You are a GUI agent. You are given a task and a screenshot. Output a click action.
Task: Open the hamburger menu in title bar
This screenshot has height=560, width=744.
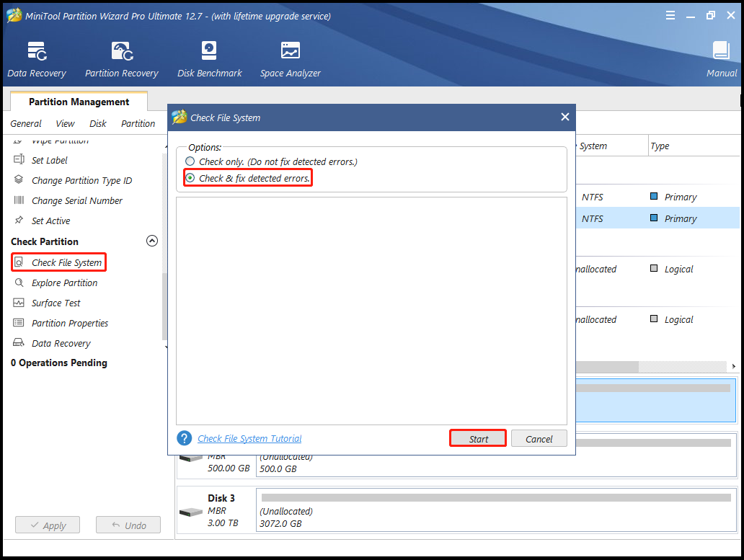coord(670,15)
